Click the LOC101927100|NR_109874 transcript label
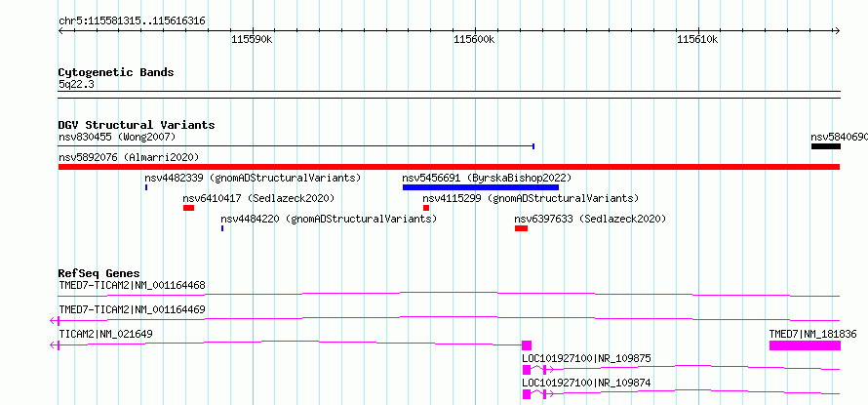The image size is (868, 405). (x=587, y=383)
